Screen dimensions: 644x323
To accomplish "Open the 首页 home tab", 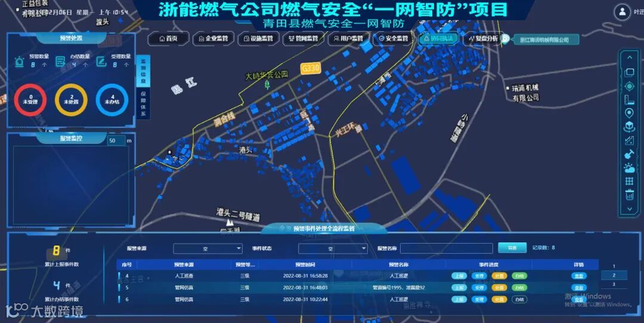I will click(x=168, y=39).
